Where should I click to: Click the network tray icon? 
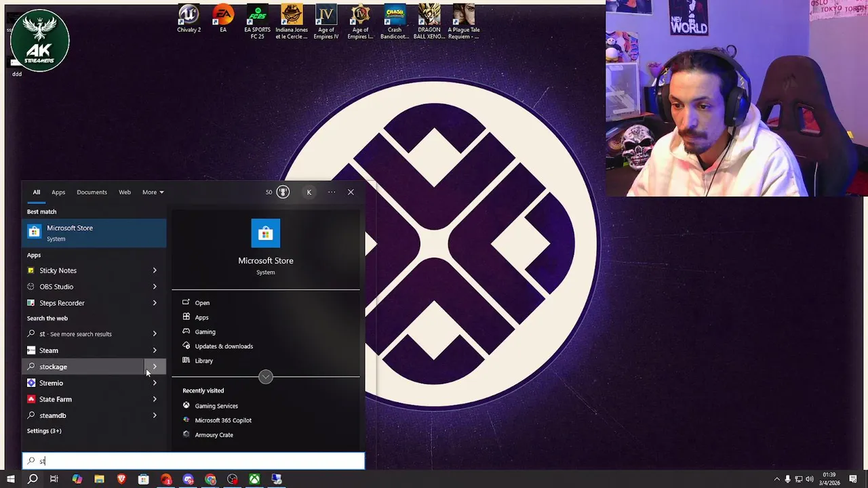click(800, 479)
